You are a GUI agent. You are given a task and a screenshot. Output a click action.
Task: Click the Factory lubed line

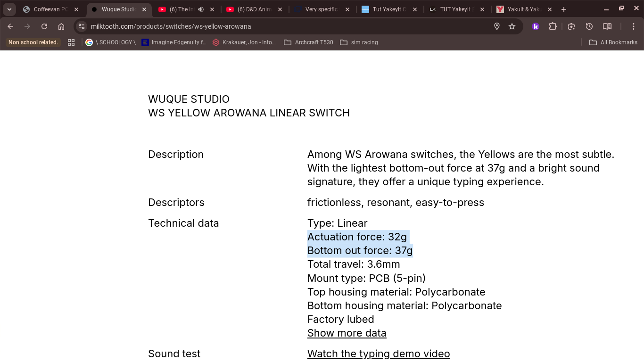(340, 319)
